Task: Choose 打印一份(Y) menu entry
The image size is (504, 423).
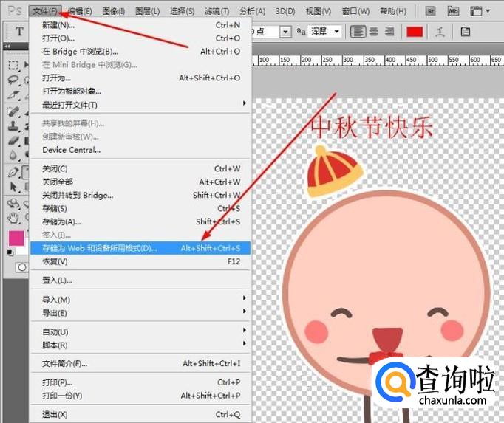Action: coord(140,396)
